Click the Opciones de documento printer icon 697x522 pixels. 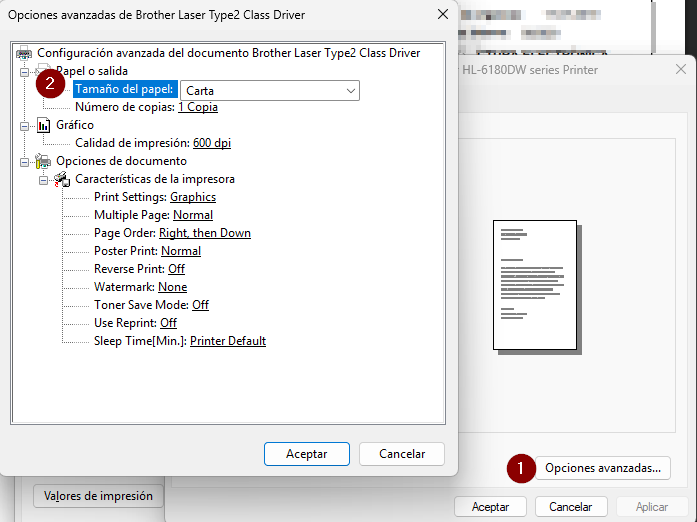[43, 161]
